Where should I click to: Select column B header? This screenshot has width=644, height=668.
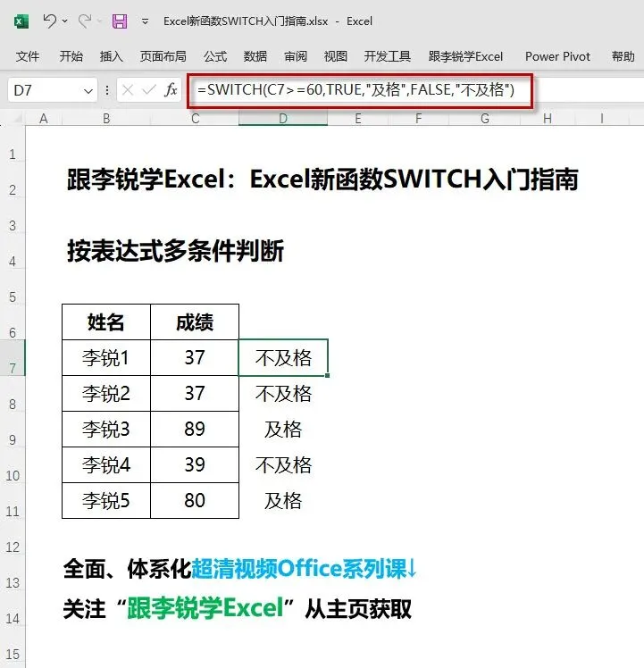pyautogui.click(x=106, y=119)
